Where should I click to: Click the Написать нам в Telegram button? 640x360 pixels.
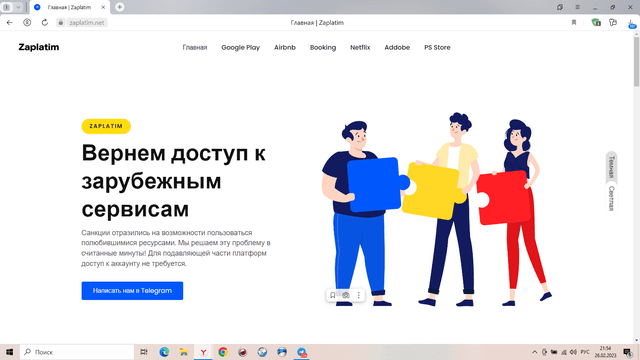(132, 291)
